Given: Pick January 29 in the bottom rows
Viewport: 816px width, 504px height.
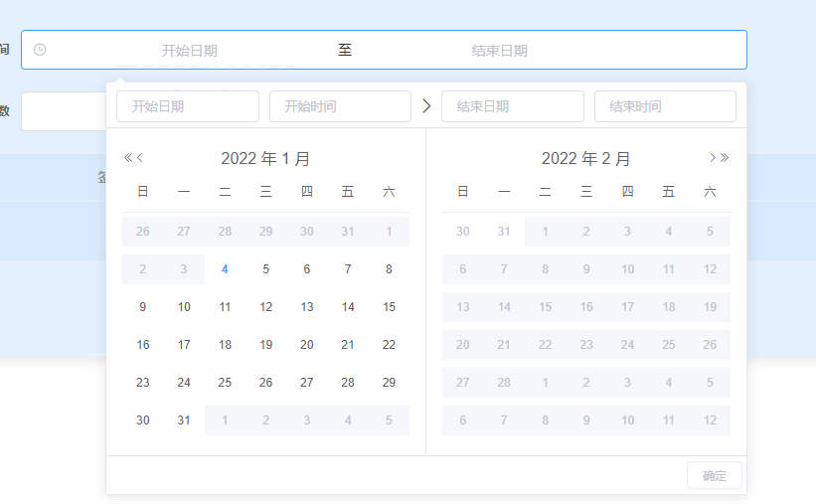Looking at the screenshot, I should (x=389, y=382).
